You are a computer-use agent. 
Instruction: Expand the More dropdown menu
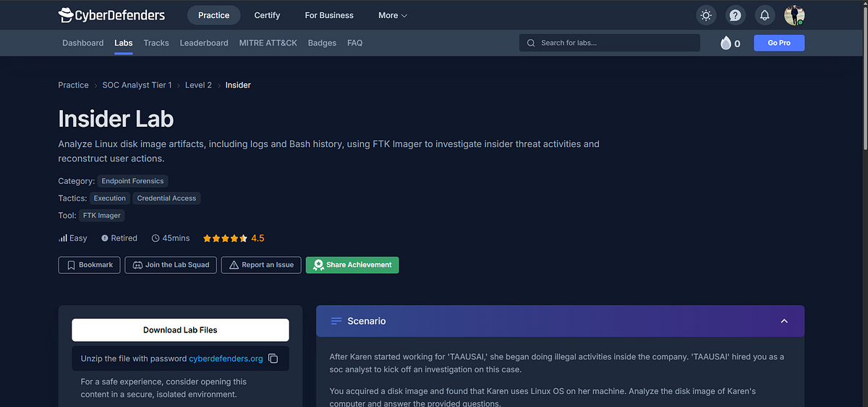[x=393, y=15]
